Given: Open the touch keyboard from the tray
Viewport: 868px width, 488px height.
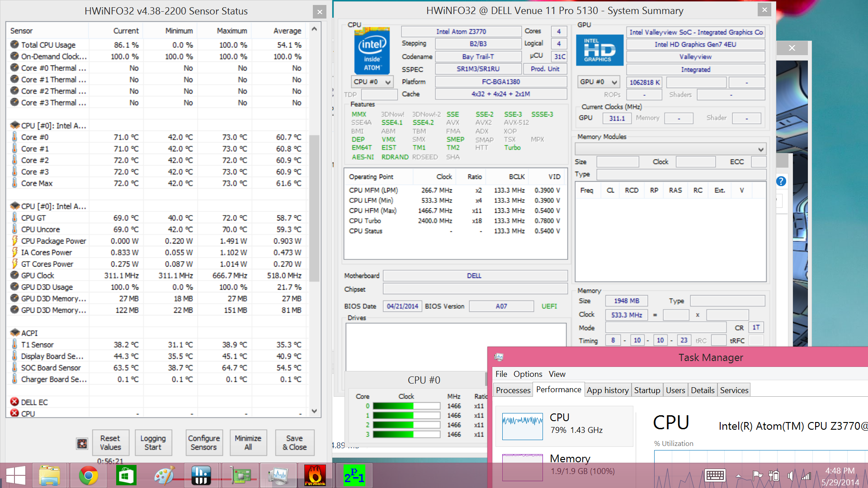Looking at the screenshot, I should 715,475.
